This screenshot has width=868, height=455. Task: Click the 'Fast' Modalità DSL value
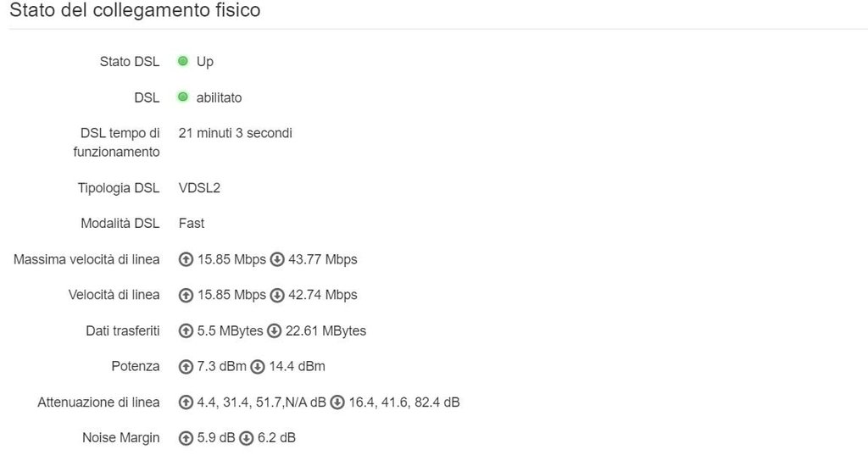192,223
